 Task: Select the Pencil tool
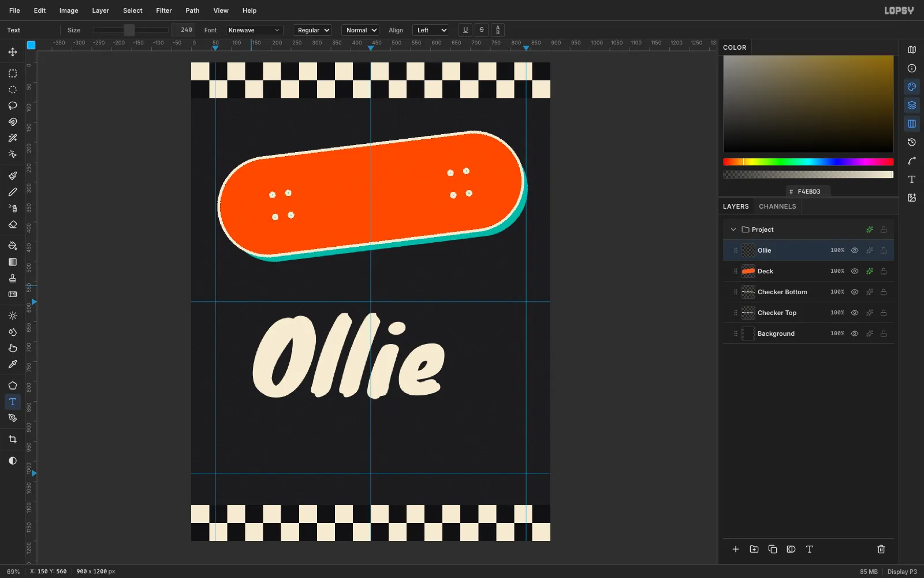13,192
